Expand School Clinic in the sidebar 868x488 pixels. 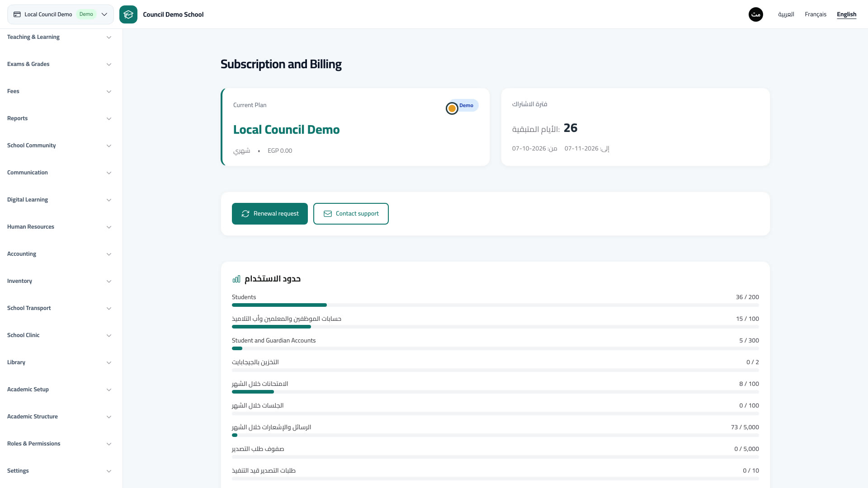point(59,335)
